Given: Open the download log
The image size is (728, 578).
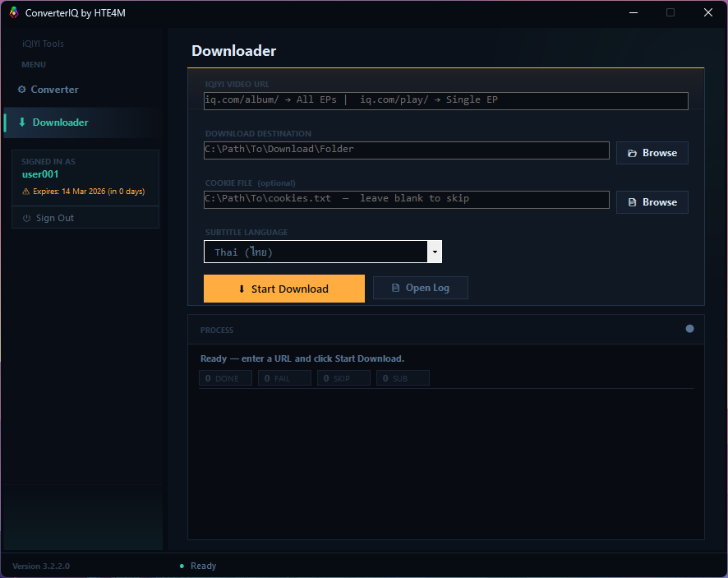Looking at the screenshot, I should (420, 288).
